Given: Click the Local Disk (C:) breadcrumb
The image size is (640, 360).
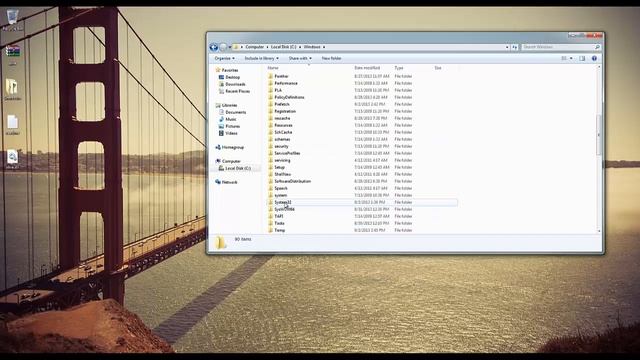Looking at the screenshot, I should 284,47.
